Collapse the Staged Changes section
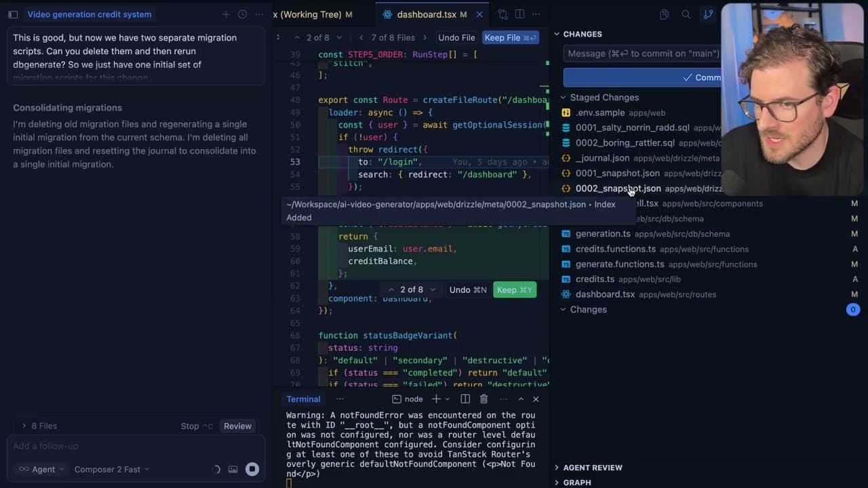This screenshot has width=868, height=488. (563, 98)
